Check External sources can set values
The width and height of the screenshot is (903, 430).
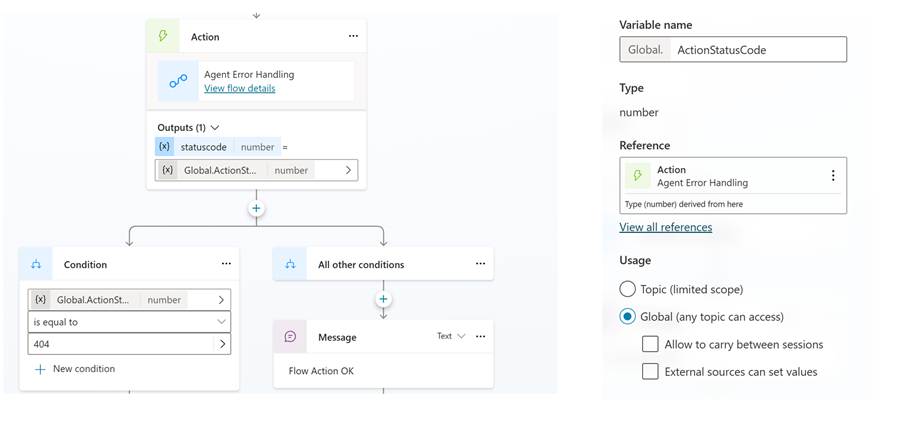tap(650, 371)
